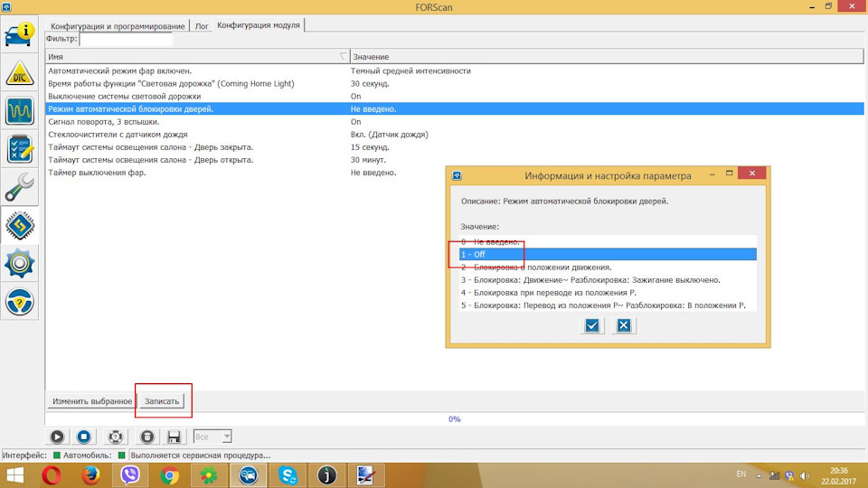868x488 pixels.
Task: Open the 'Все' dropdown in bottom toolbar
Action: (212, 436)
